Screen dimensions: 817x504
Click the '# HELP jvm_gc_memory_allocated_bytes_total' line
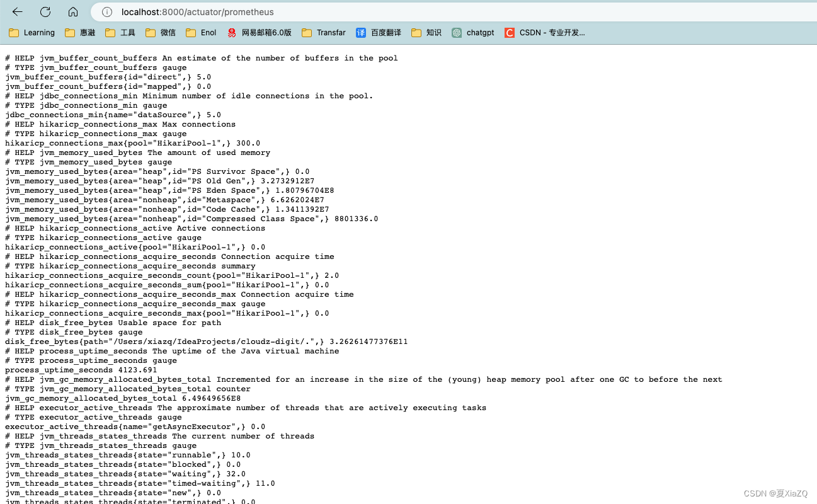coord(363,379)
